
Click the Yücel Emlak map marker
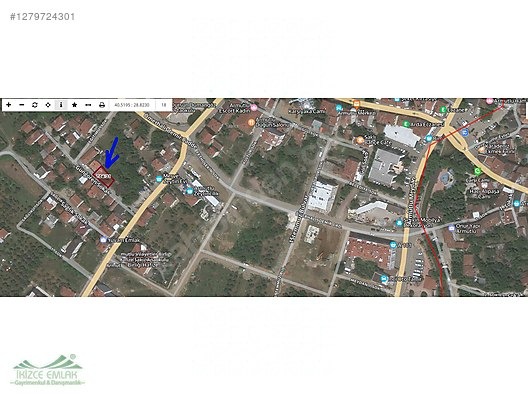point(103,240)
